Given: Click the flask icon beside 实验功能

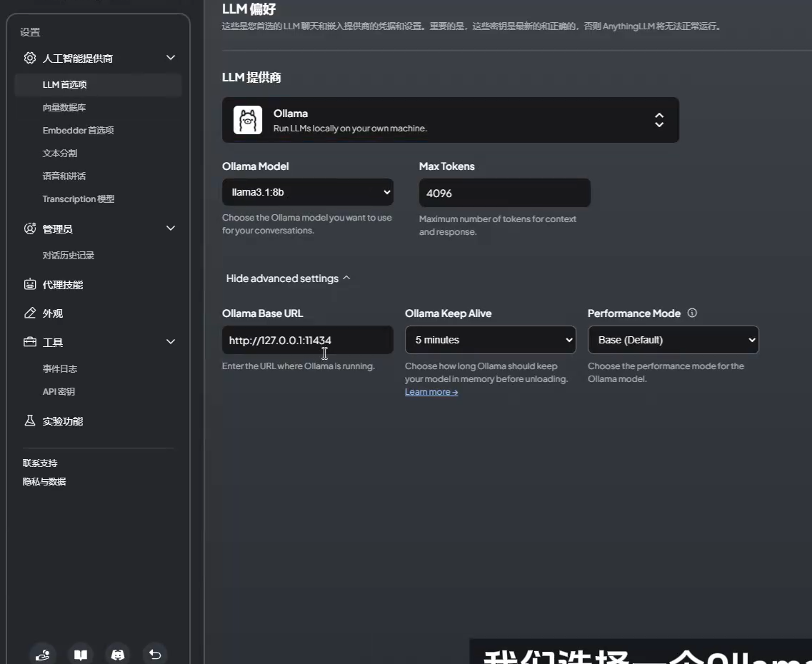Looking at the screenshot, I should (30, 421).
